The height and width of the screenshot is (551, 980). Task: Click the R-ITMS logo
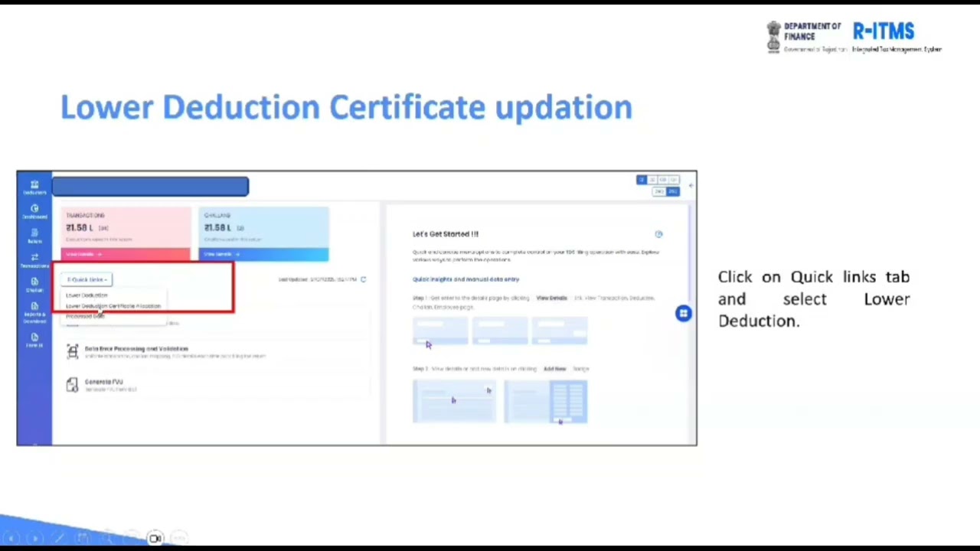point(884,31)
